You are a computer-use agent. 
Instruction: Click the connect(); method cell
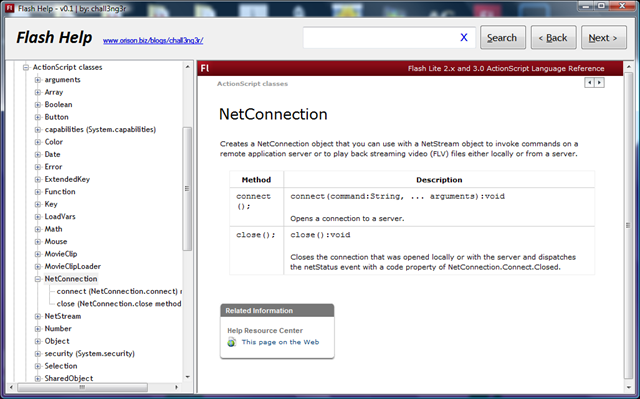coord(257,207)
